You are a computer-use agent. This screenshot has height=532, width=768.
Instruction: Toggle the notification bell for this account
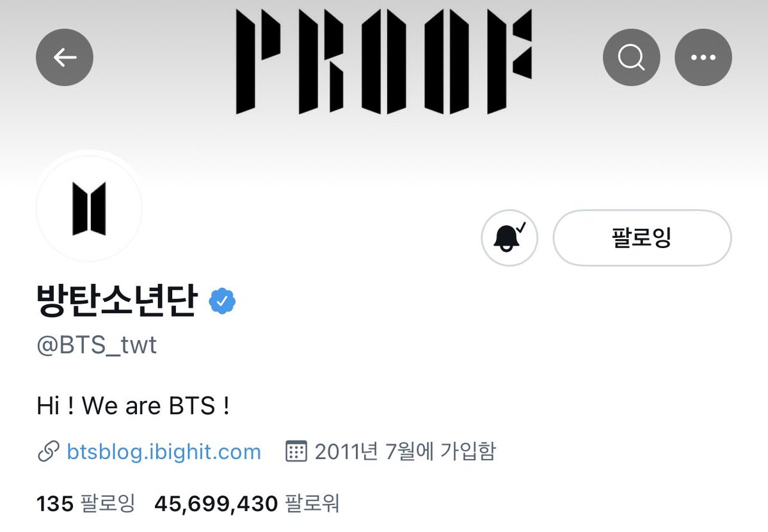click(509, 238)
